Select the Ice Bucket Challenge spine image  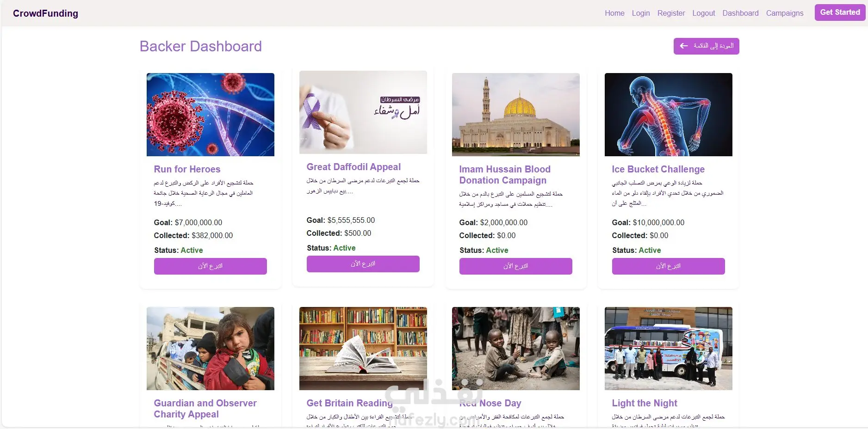tap(669, 115)
